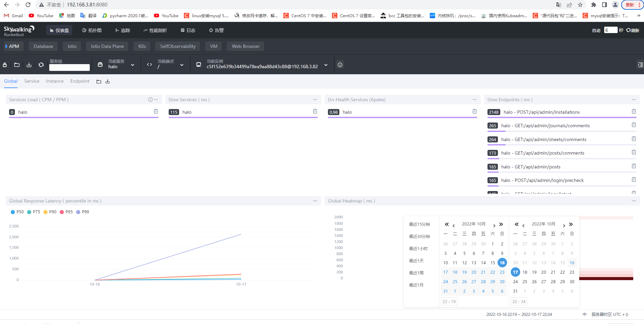644x324 pixels.
Task: Open Un-Health Services panel more options
Action: pos(475,100)
